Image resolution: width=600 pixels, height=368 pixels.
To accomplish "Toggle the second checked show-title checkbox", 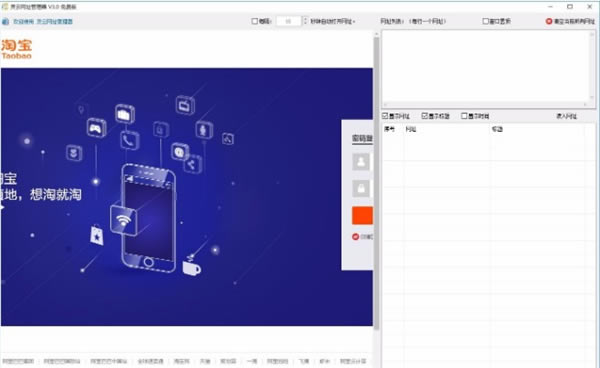I will coord(424,116).
